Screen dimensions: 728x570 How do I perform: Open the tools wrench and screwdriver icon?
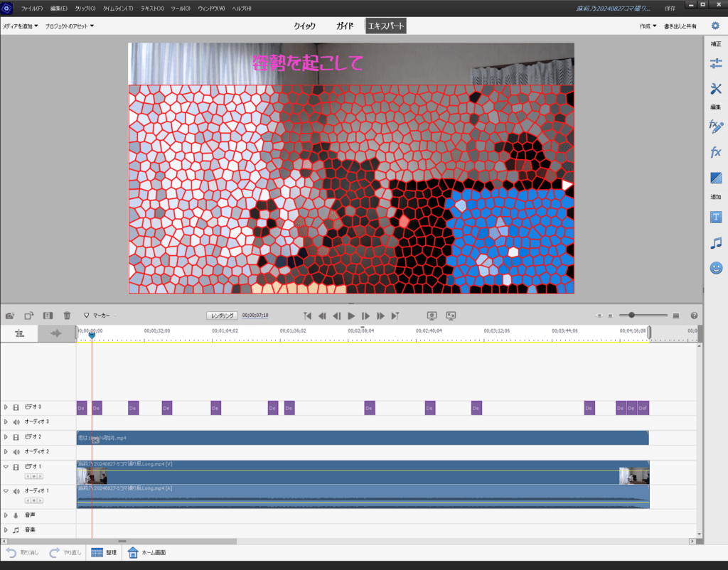[716, 89]
